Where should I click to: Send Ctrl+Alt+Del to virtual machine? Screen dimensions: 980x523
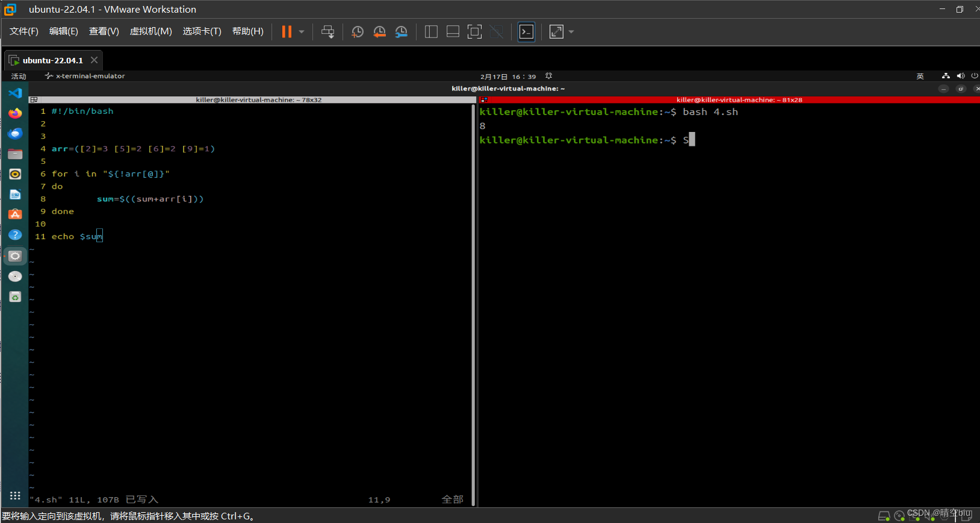pyautogui.click(x=327, y=32)
